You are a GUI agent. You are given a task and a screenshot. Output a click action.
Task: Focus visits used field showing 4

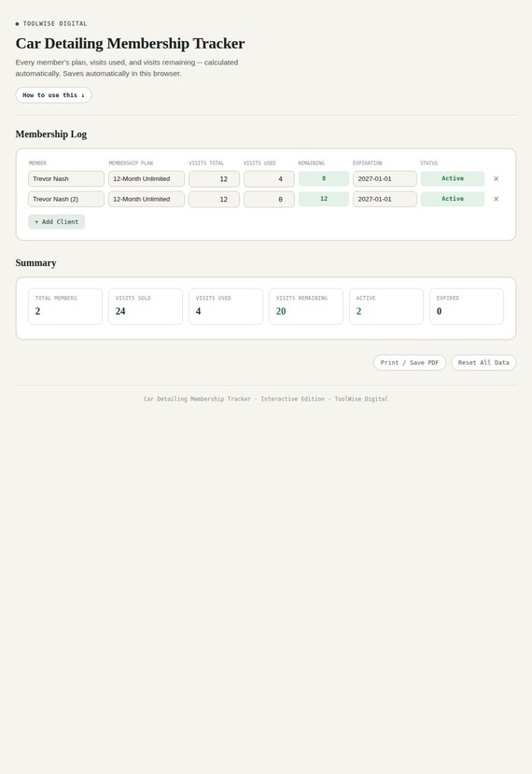coord(269,178)
